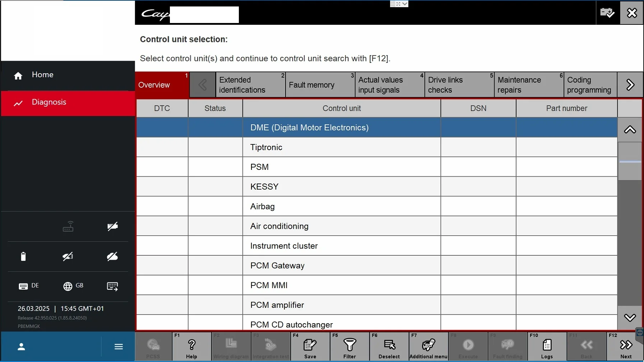Open the F7 Additional menu

(x=428, y=347)
